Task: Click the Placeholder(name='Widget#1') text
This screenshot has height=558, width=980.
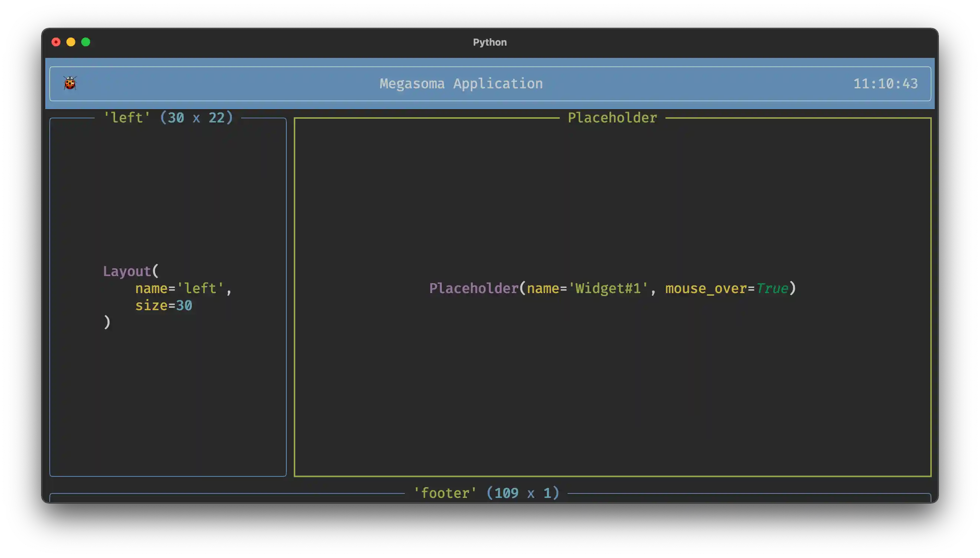Action: click(x=539, y=288)
